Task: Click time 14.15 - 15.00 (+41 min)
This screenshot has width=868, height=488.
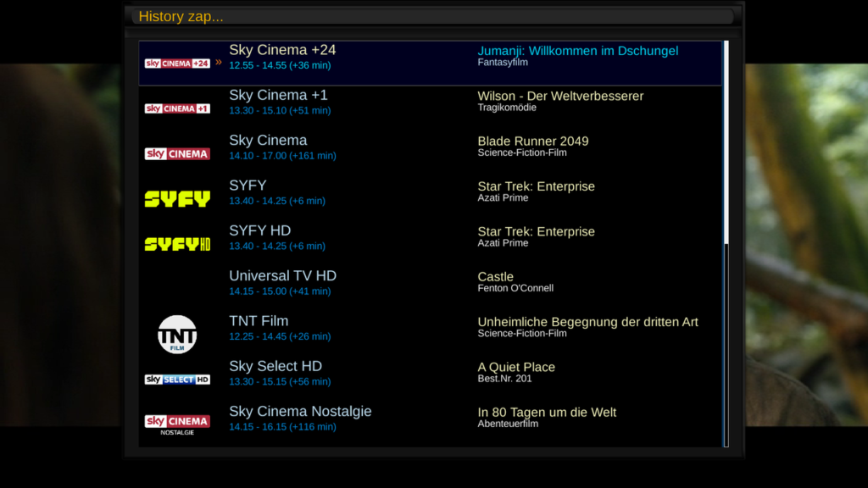Action: [x=280, y=291]
